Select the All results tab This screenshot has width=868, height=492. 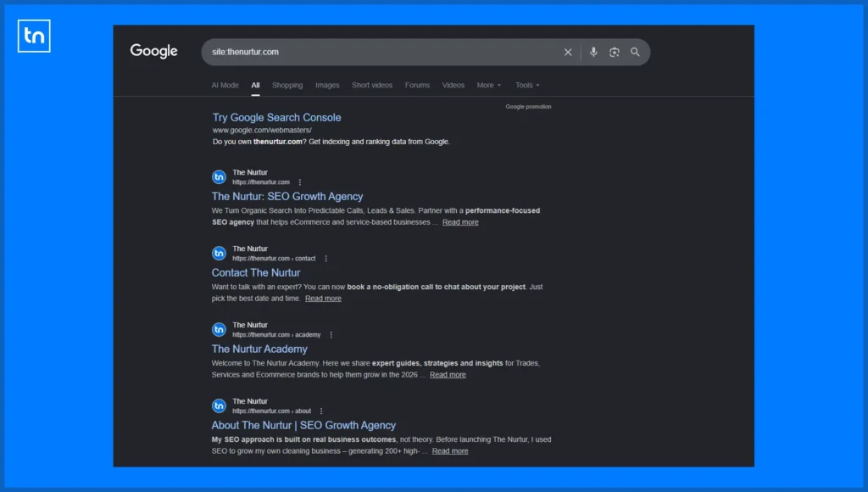255,86
